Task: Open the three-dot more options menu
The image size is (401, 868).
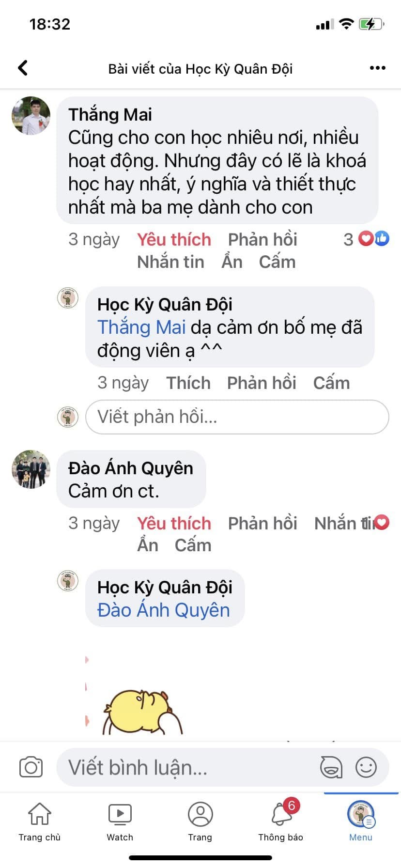Action: coord(377,68)
